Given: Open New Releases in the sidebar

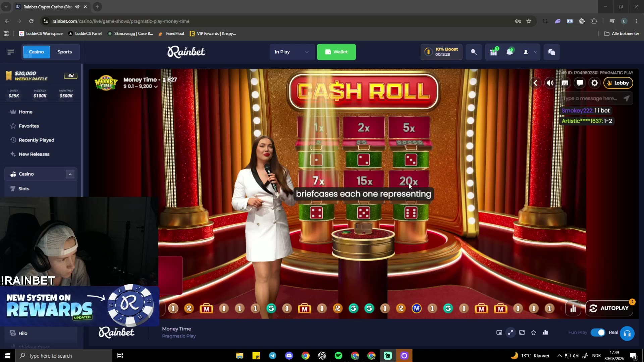Looking at the screenshot, I should 34,154.
